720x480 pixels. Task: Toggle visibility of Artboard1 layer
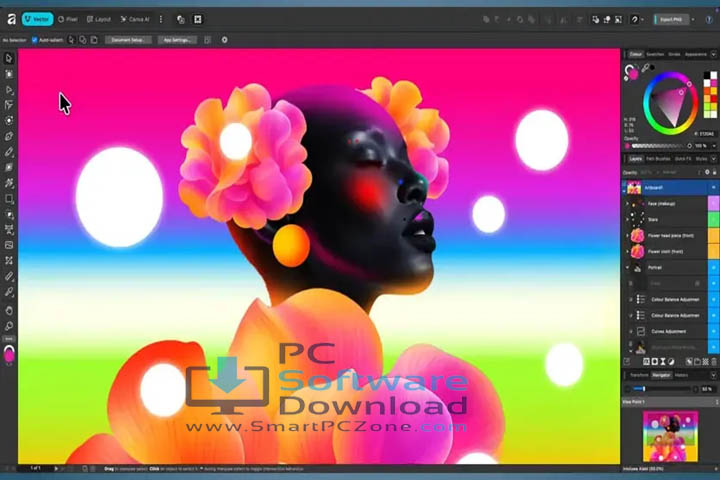tap(714, 188)
